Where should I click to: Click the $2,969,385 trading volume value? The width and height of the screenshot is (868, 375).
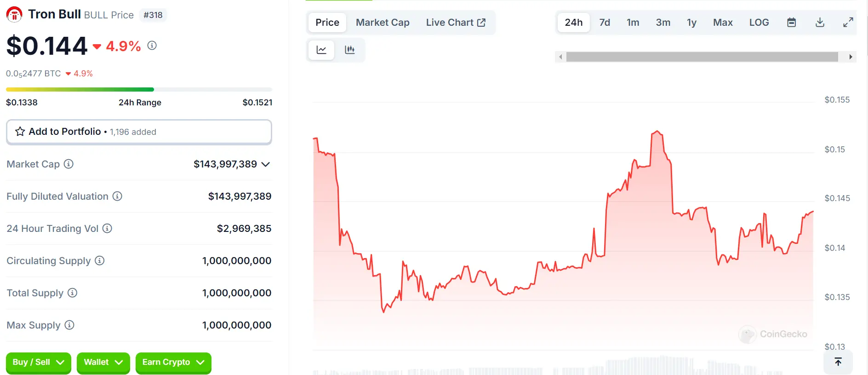click(x=244, y=228)
